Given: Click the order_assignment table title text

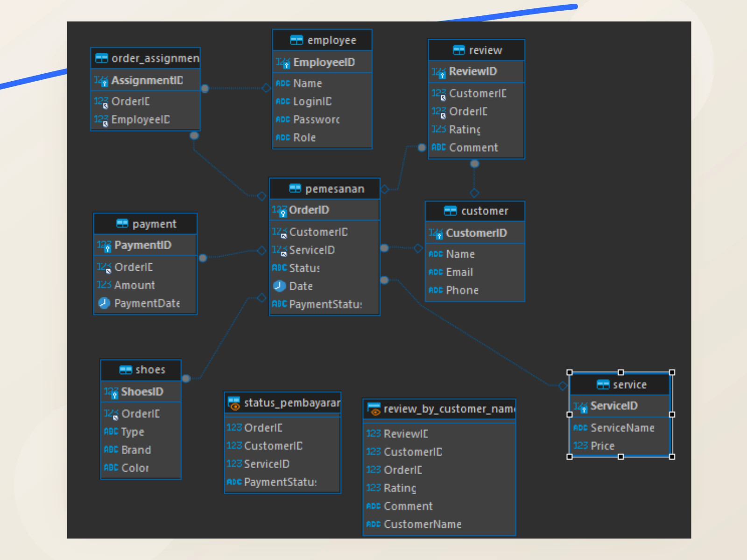Looking at the screenshot, I should tap(155, 59).
